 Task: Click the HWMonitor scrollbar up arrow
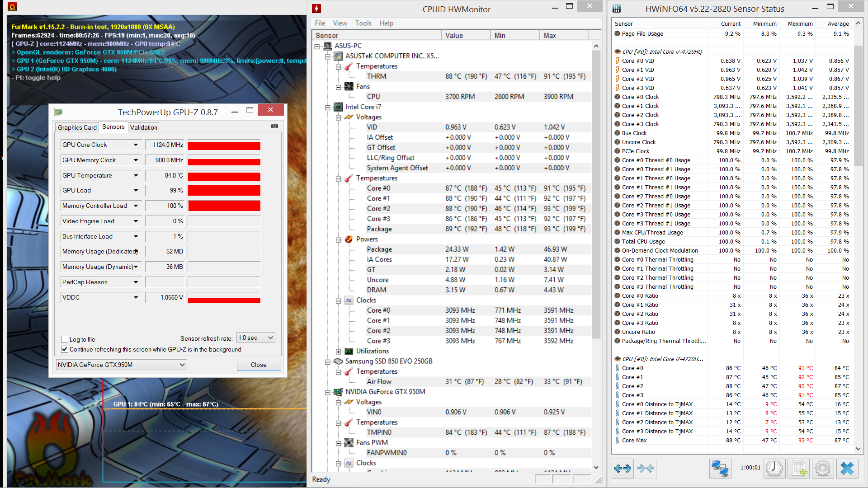596,46
